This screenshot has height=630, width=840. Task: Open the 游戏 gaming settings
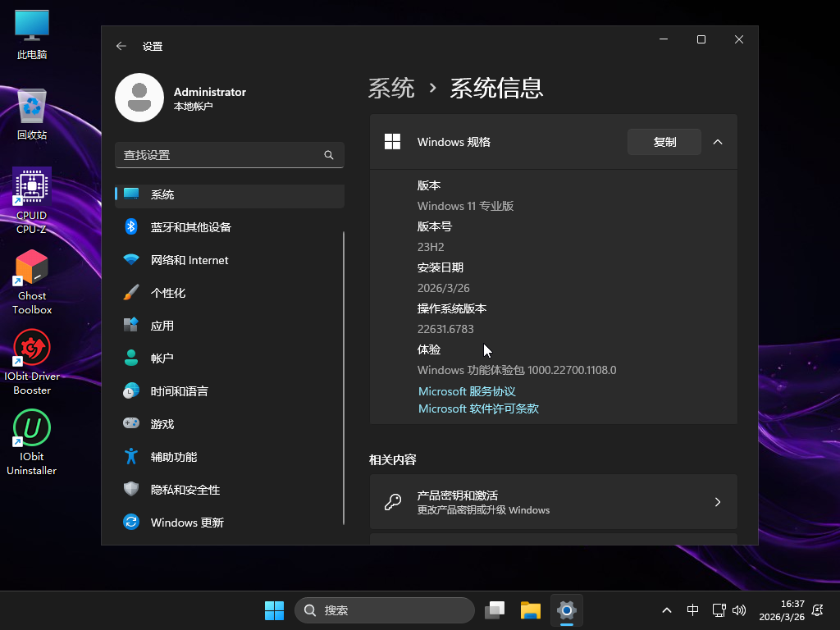(x=162, y=424)
